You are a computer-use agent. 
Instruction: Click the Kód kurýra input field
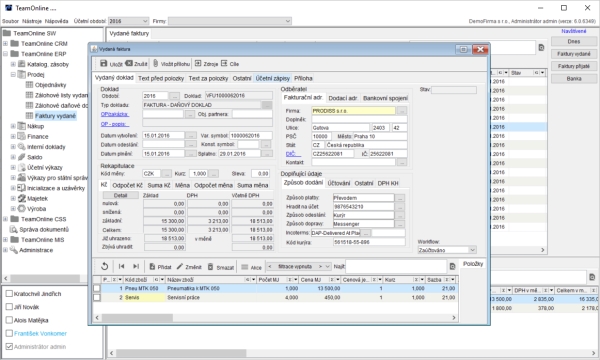[369, 242]
